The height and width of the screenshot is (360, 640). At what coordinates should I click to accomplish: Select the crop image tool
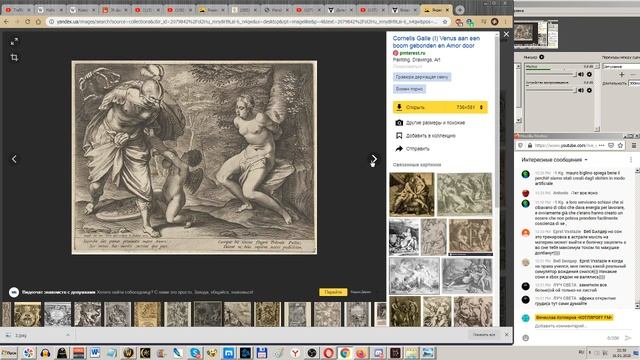(14, 58)
